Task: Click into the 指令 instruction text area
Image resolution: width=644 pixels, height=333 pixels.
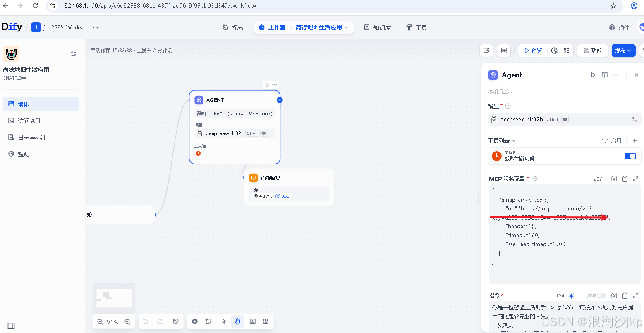Action: 565,317
